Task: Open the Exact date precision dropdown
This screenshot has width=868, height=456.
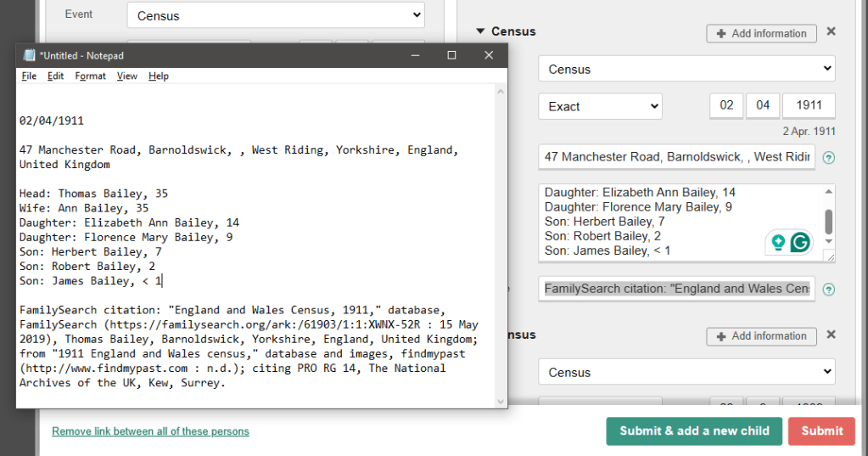Action: 600,106
